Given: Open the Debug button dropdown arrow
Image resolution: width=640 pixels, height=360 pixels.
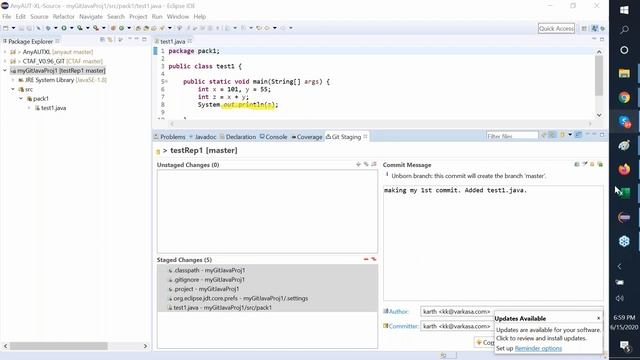Looking at the screenshot, I should coord(56,28).
